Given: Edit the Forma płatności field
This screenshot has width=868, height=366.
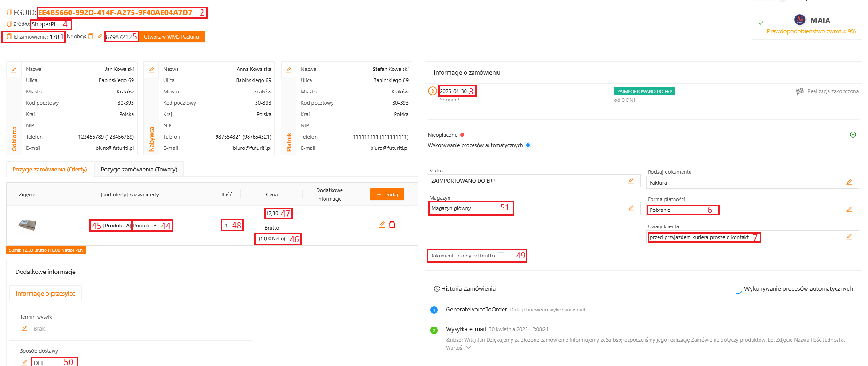Looking at the screenshot, I should (x=849, y=210).
